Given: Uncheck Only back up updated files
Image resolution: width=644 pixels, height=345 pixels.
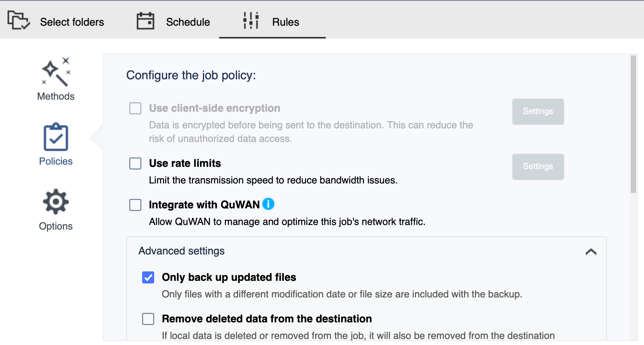Looking at the screenshot, I should click(x=148, y=277).
